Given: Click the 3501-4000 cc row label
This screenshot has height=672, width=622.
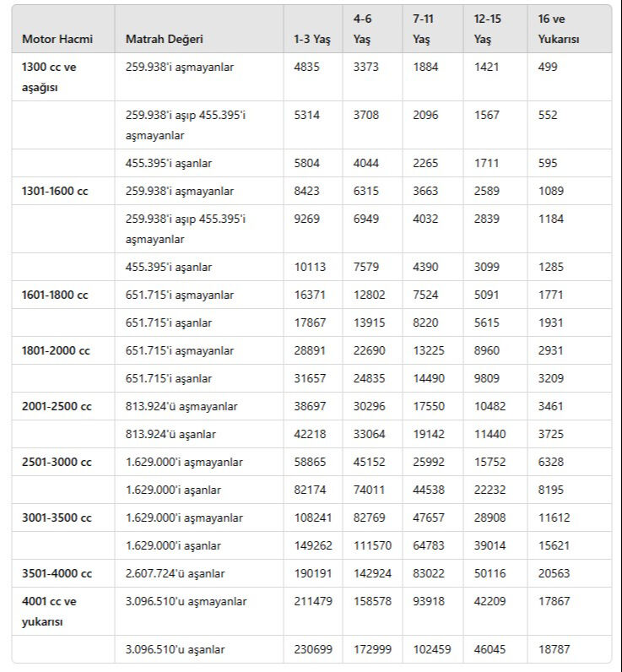Looking at the screenshot, I should point(57,573).
